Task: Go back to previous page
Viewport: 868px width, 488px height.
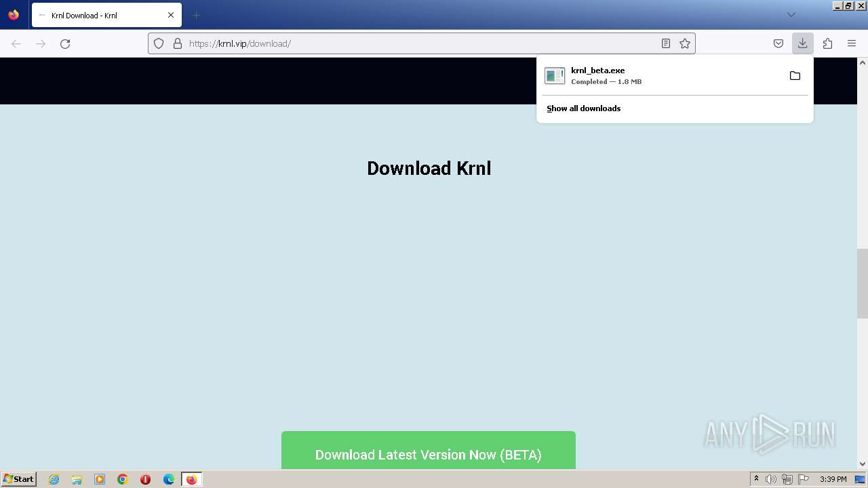Action: click(x=16, y=43)
